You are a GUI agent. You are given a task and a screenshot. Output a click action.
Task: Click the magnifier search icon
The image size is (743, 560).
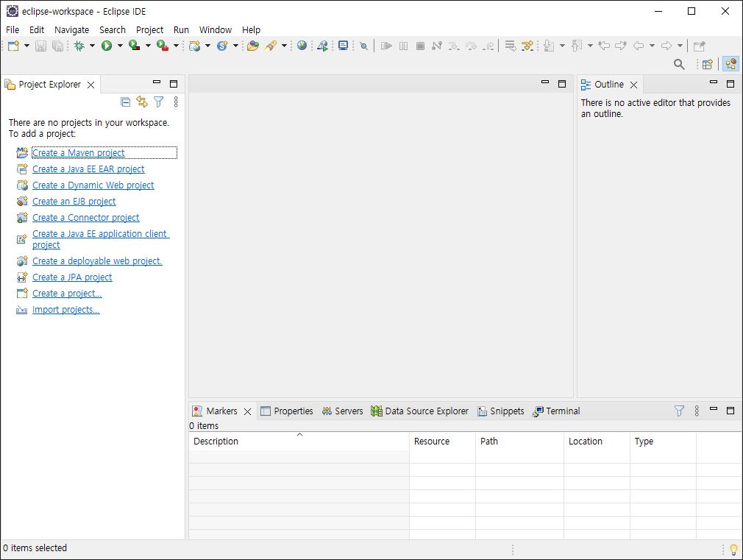[x=679, y=64]
